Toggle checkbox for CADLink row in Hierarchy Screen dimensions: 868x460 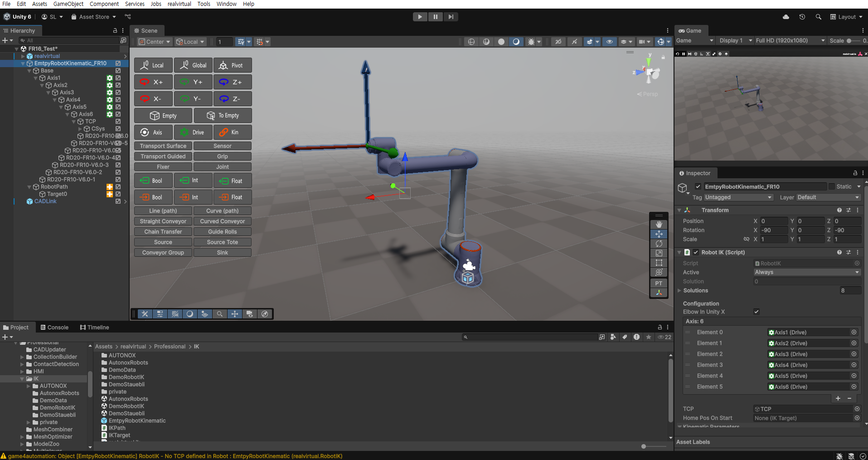point(118,201)
